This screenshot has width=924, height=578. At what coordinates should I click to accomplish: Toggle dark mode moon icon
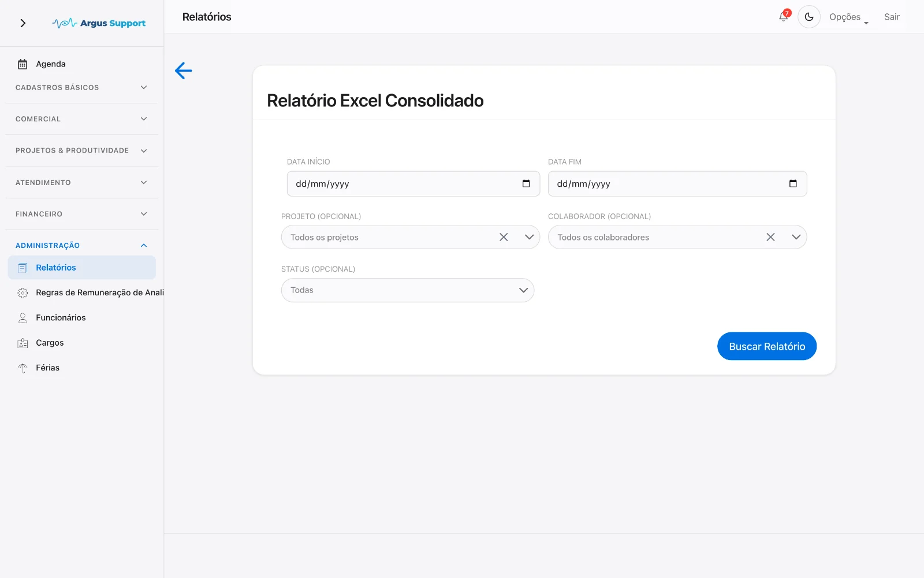tap(809, 17)
